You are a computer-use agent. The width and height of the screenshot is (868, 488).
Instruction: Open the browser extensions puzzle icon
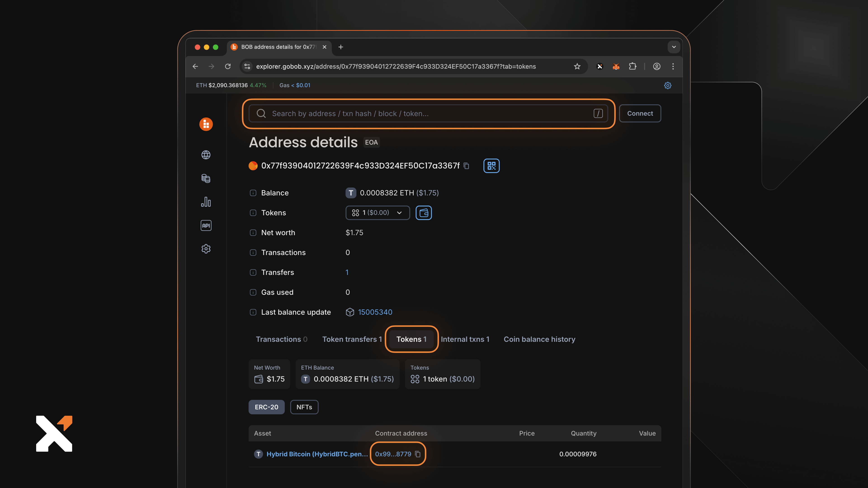pyautogui.click(x=632, y=66)
